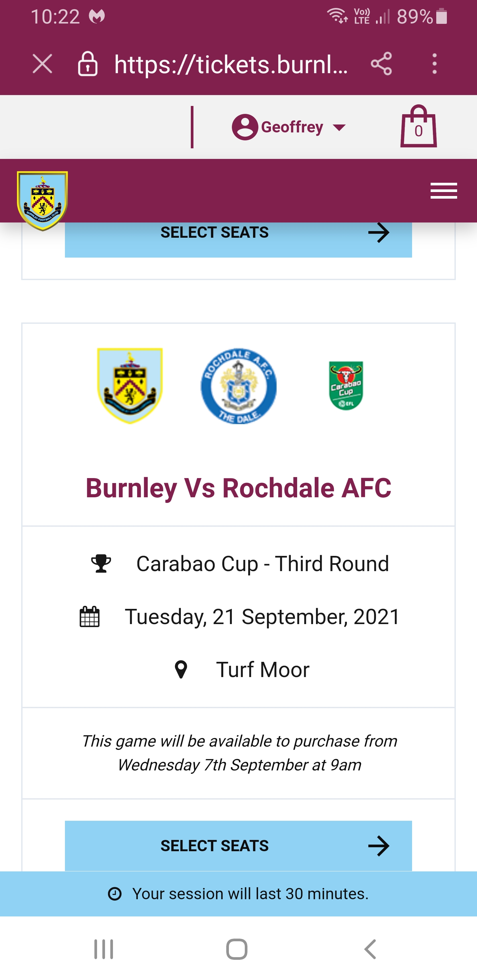The image size is (477, 980).
Task: Open the three-dot browser menu
Action: [434, 64]
